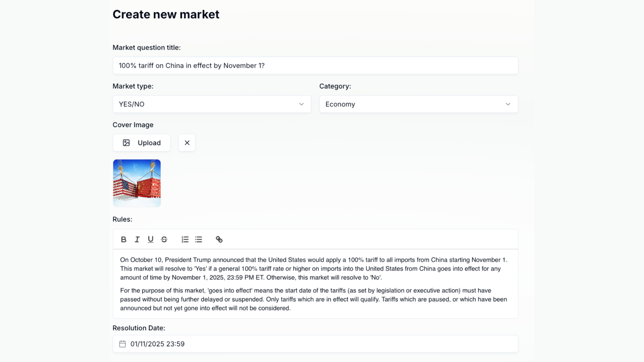Screen dimensions: 644x362
Task: Expand the Market type chevron arrow
Action: [x=301, y=104]
